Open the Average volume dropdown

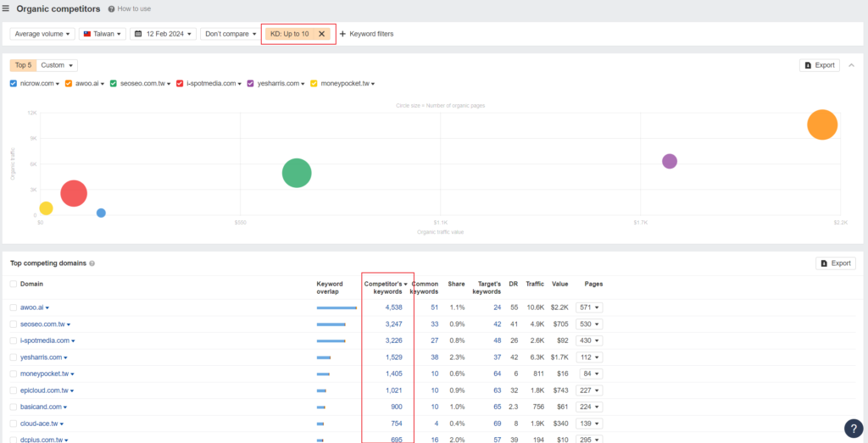[x=42, y=34]
